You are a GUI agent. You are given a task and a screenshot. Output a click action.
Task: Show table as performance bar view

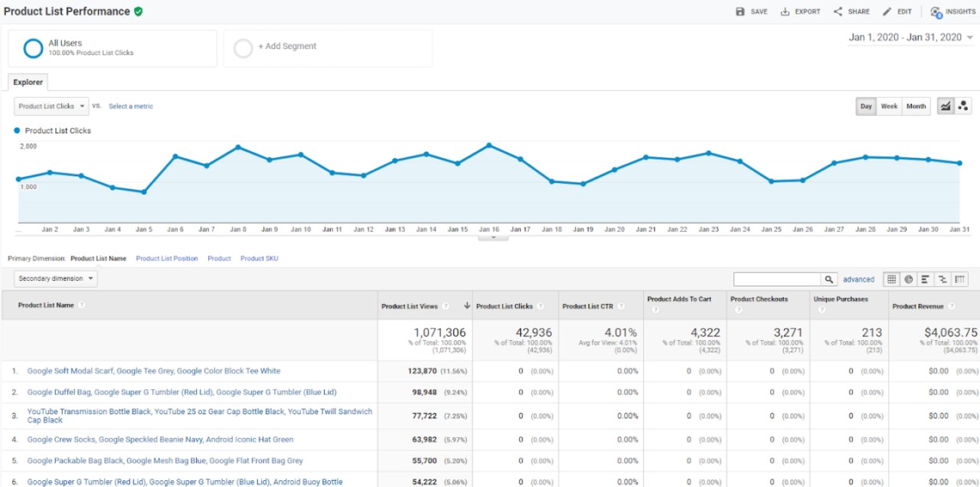(925, 279)
